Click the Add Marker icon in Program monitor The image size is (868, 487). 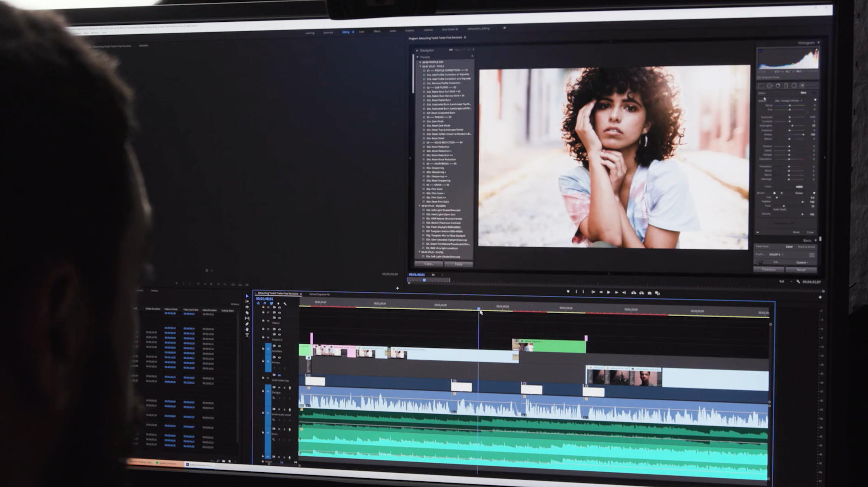568,291
